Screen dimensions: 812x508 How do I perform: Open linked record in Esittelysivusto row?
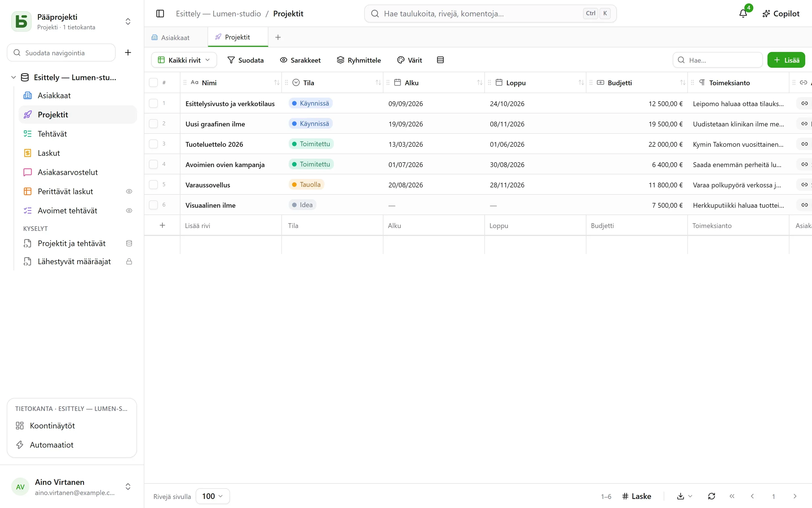[x=804, y=103]
